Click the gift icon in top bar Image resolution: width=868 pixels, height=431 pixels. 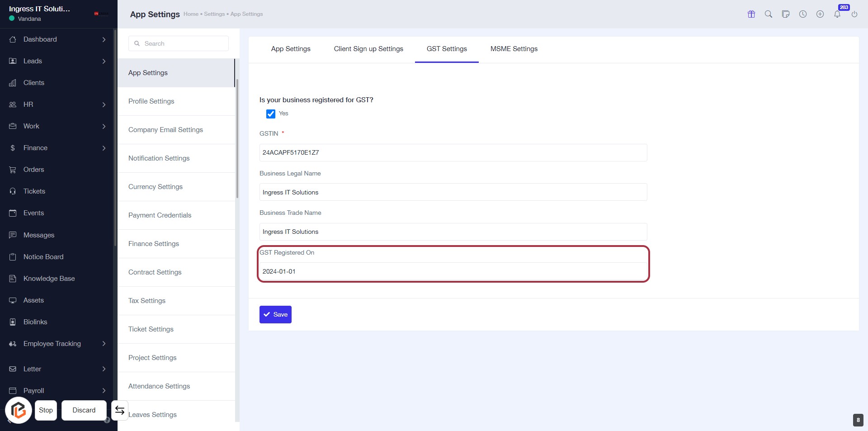click(751, 14)
